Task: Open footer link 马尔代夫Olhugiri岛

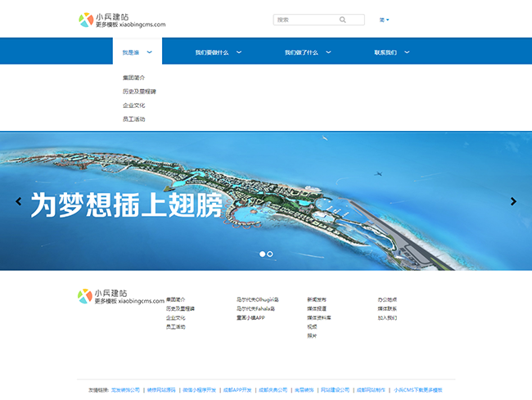Action: click(258, 299)
